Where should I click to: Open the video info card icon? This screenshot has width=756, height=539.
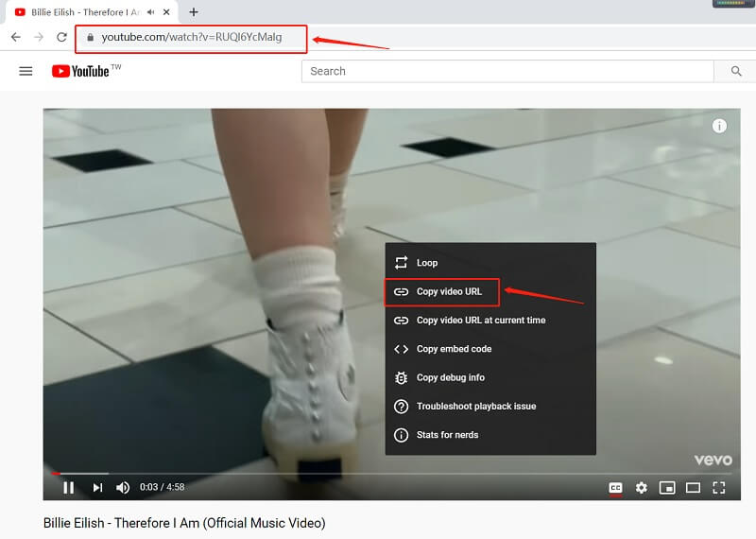click(x=719, y=126)
